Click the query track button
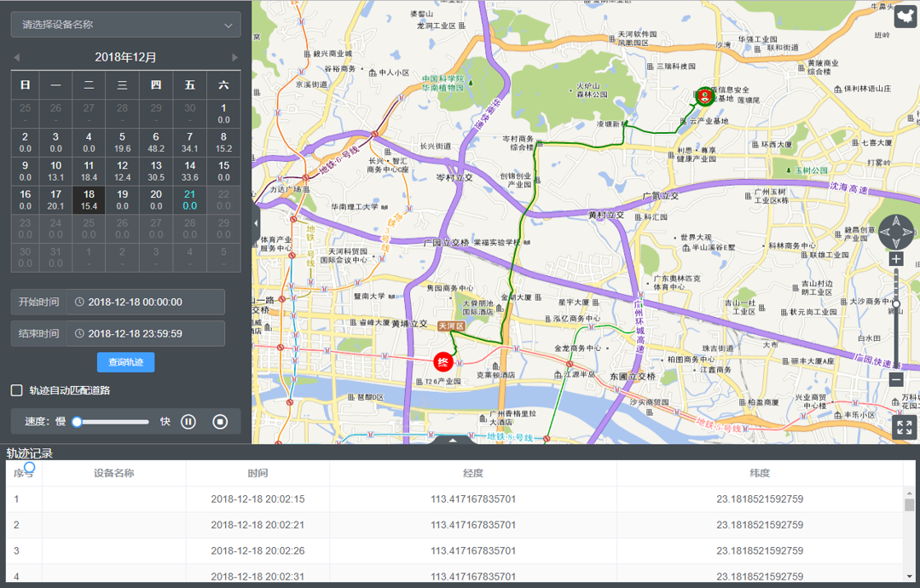920x588 pixels. [x=125, y=362]
